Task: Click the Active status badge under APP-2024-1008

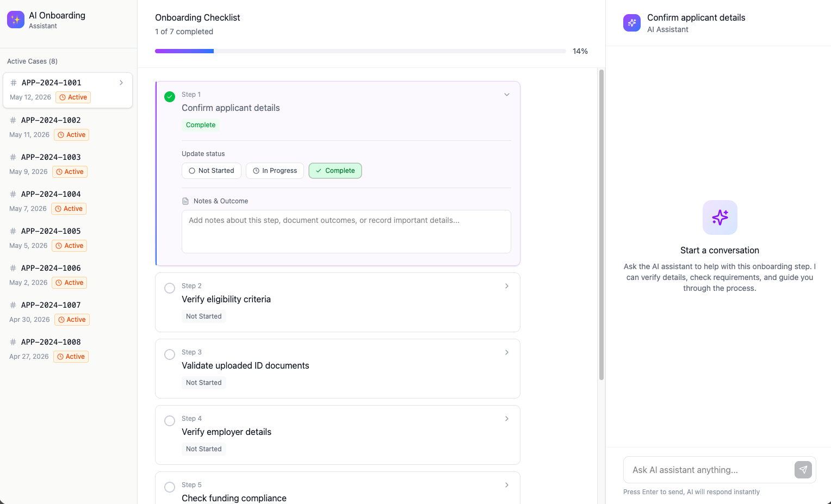Action: pos(71,357)
